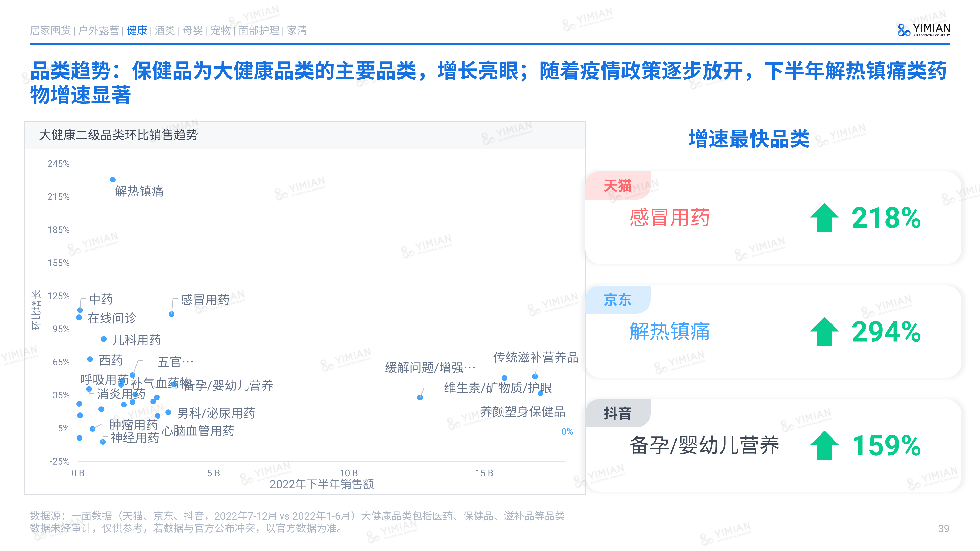This screenshot has height=551, width=980.
Task: Click the 男科/泌尿用药 data point
Action: click(168, 412)
